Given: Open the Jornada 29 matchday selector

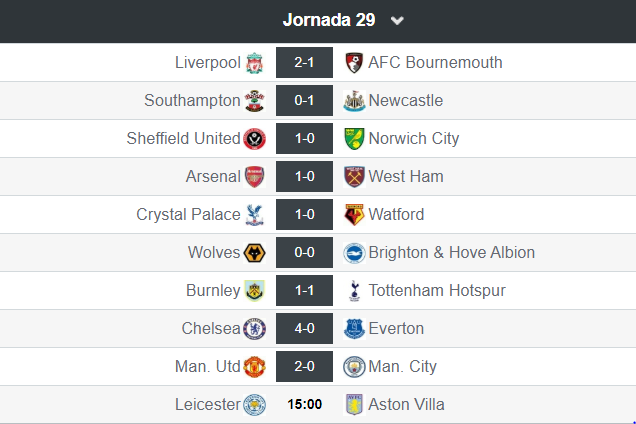Looking at the screenshot, I should (x=331, y=20).
